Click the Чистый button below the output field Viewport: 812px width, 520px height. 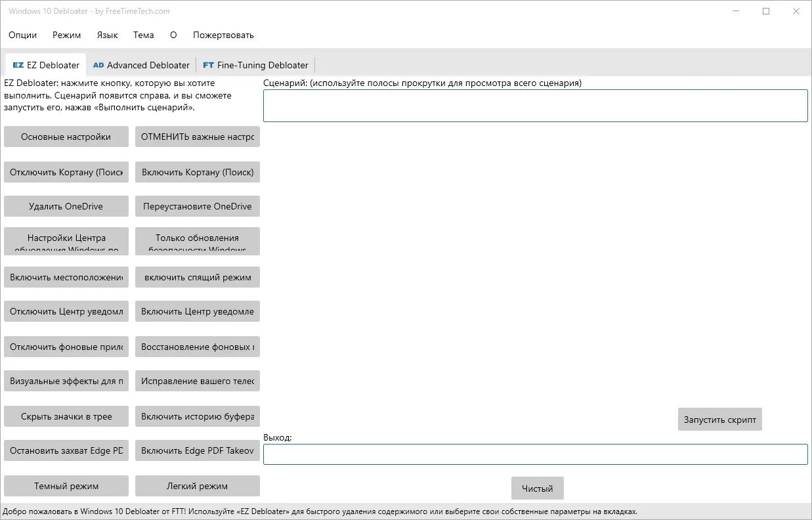point(537,488)
